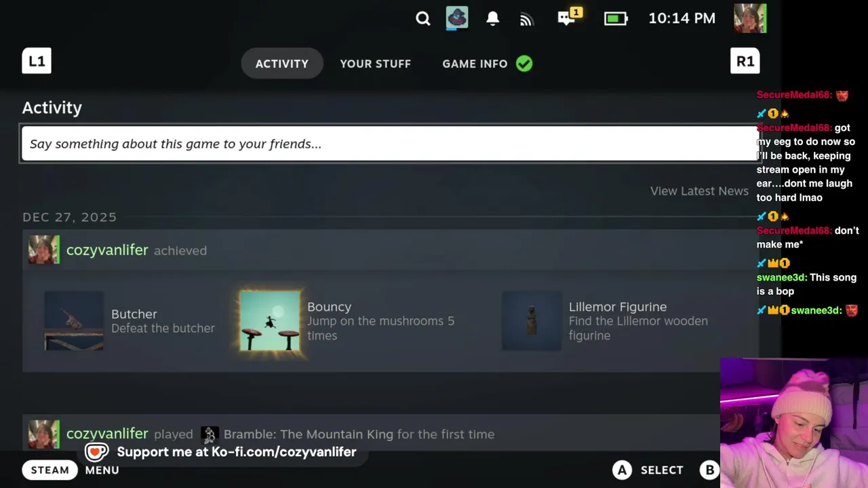The height and width of the screenshot is (488, 868).
Task: Click 'Defeat the butcher' description
Action: (163, 328)
